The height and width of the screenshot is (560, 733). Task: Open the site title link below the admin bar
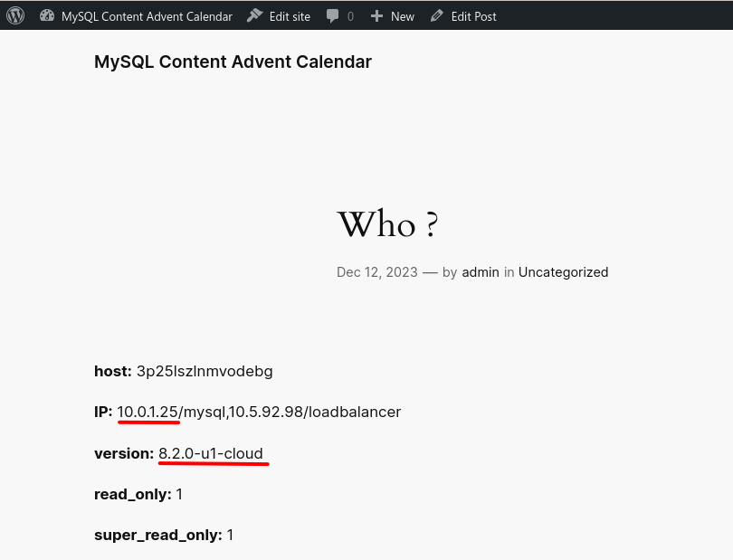[x=233, y=62]
